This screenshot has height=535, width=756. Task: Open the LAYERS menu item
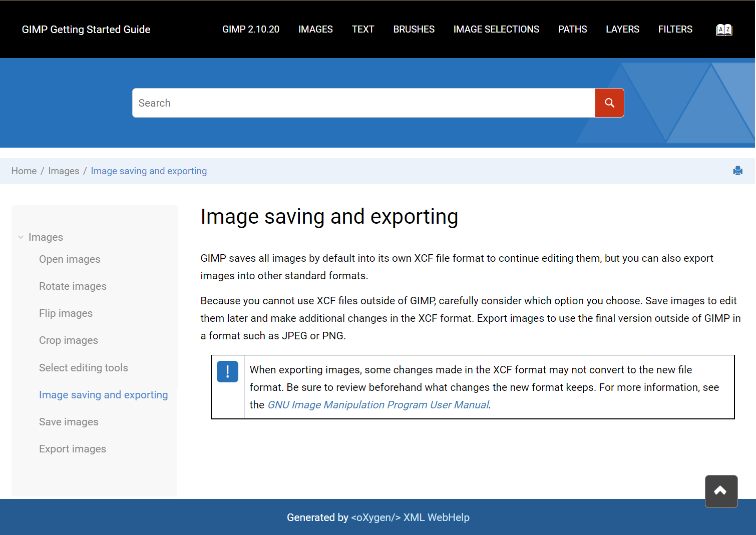tap(622, 30)
